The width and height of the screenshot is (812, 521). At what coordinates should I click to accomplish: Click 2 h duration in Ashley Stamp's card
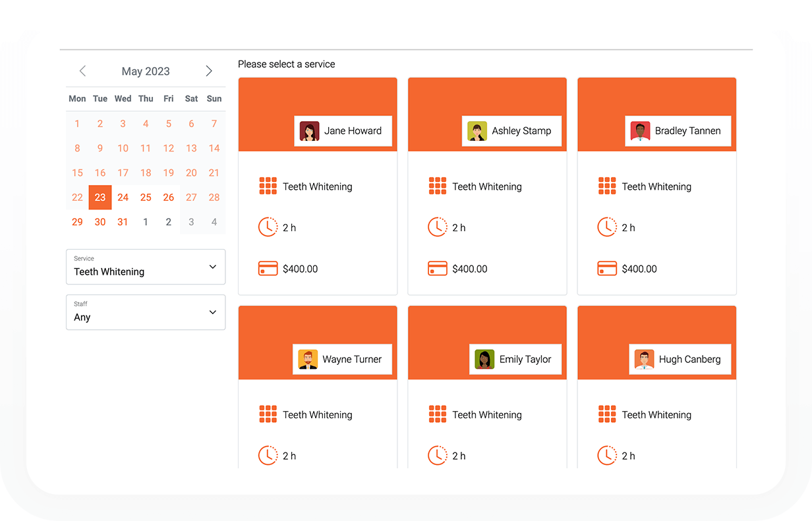click(x=459, y=227)
